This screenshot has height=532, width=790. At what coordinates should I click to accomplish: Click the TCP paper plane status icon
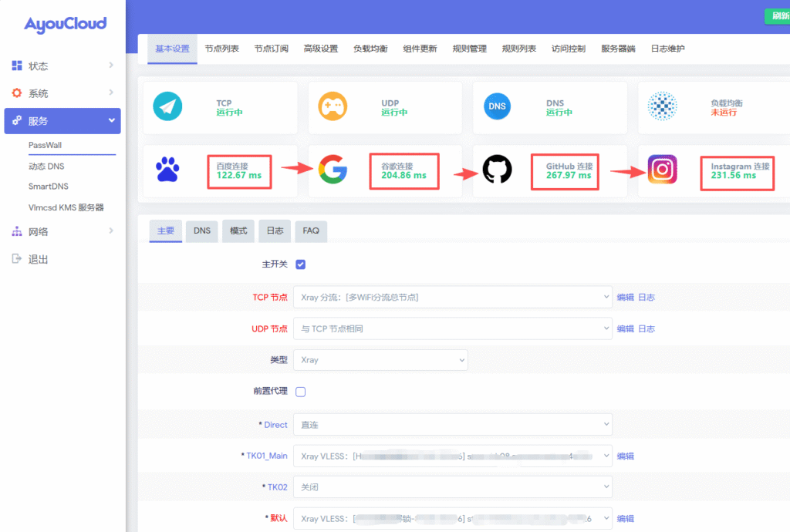(x=167, y=106)
